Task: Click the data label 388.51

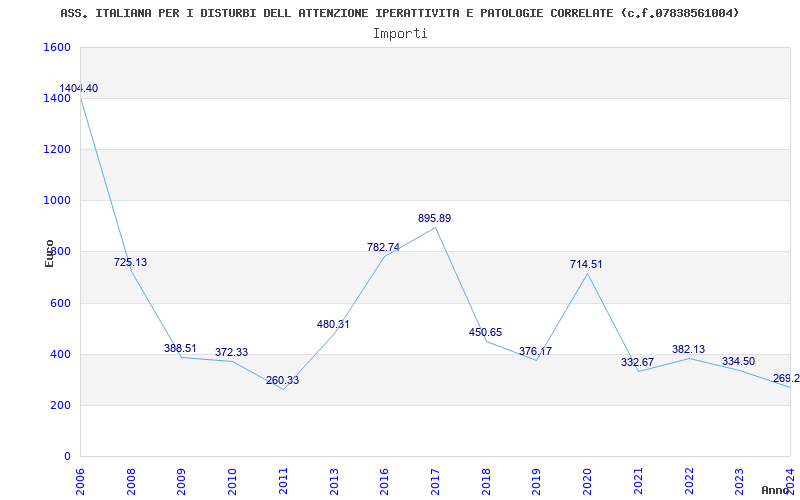Action: (x=180, y=348)
